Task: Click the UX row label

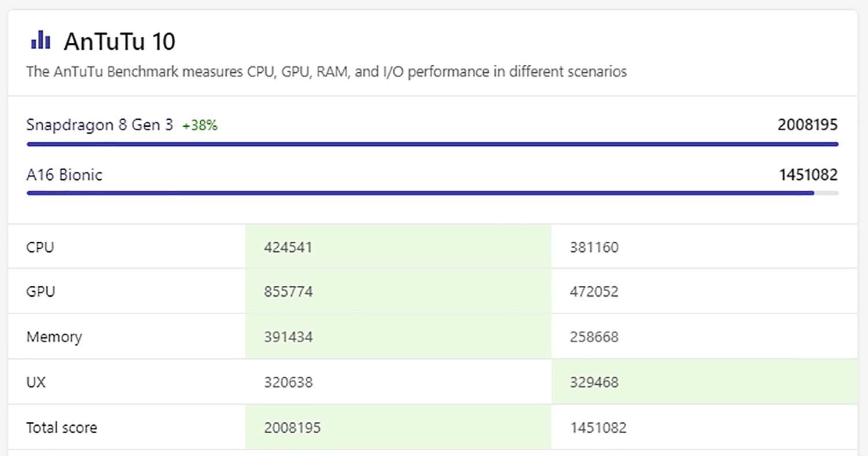Action: (36, 382)
